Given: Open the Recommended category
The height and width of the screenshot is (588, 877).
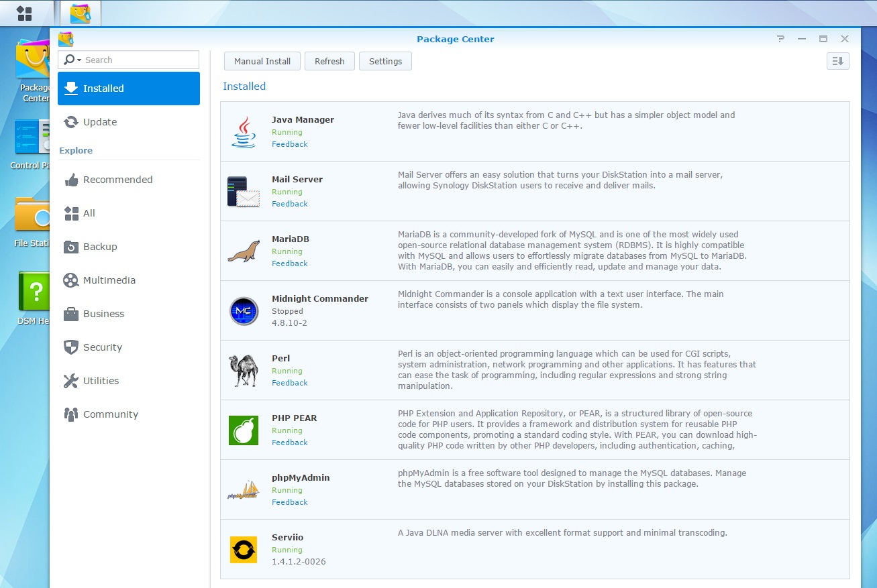Looking at the screenshot, I should [x=129, y=180].
